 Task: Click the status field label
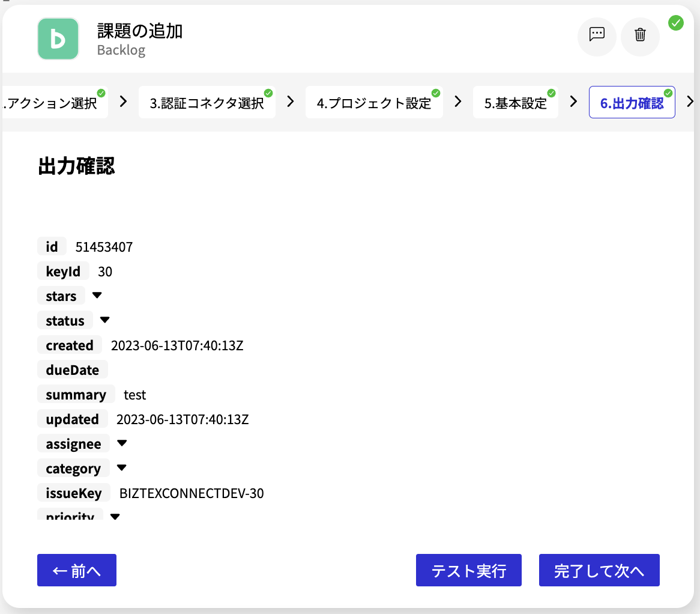(x=65, y=320)
